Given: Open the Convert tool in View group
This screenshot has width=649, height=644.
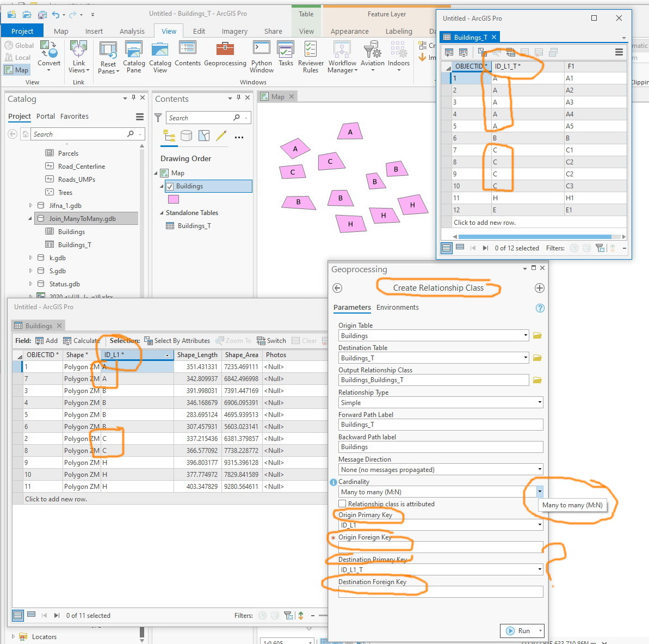Looking at the screenshot, I should (49, 56).
